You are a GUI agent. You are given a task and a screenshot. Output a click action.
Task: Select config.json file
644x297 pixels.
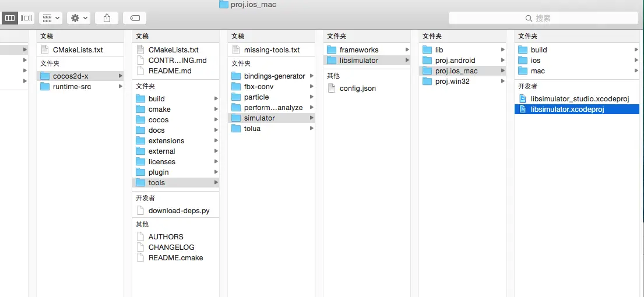(367, 89)
